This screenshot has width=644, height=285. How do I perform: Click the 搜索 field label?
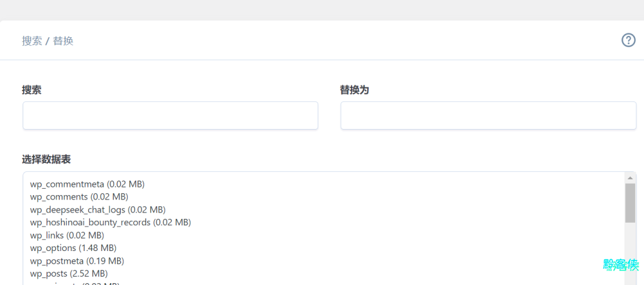pos(32,90)
